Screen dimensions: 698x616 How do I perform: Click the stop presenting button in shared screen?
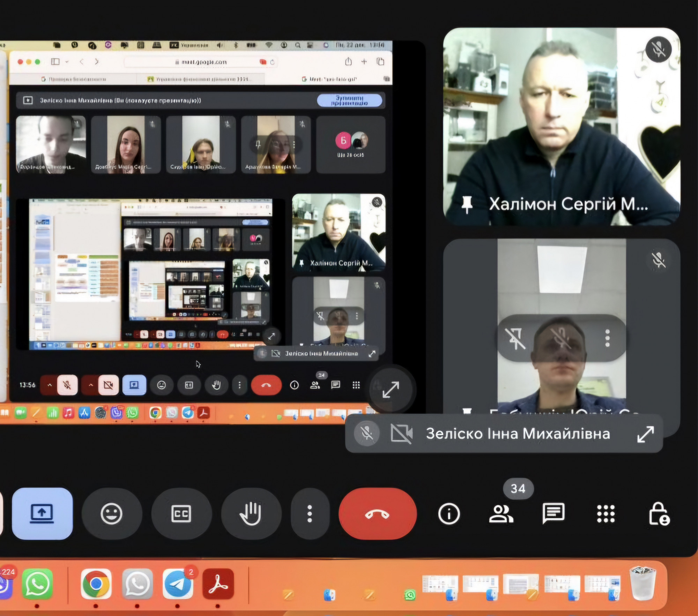pos(349,100)
